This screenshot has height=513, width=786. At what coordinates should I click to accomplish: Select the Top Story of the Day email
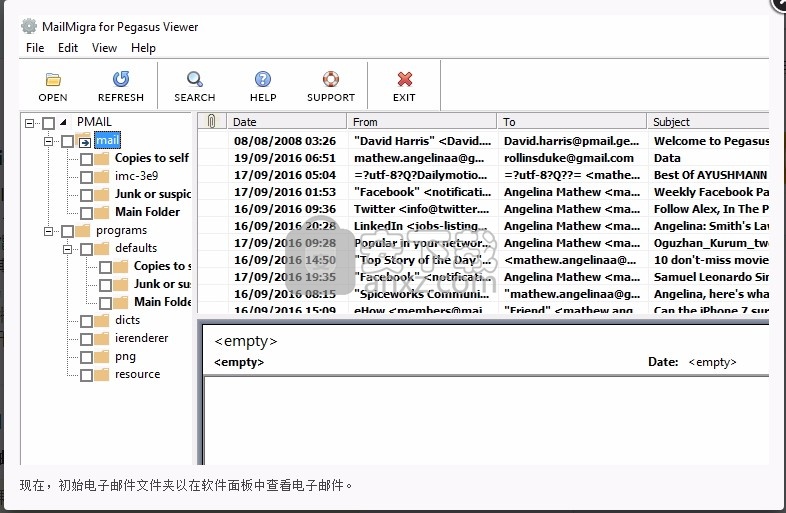point(483,260)
